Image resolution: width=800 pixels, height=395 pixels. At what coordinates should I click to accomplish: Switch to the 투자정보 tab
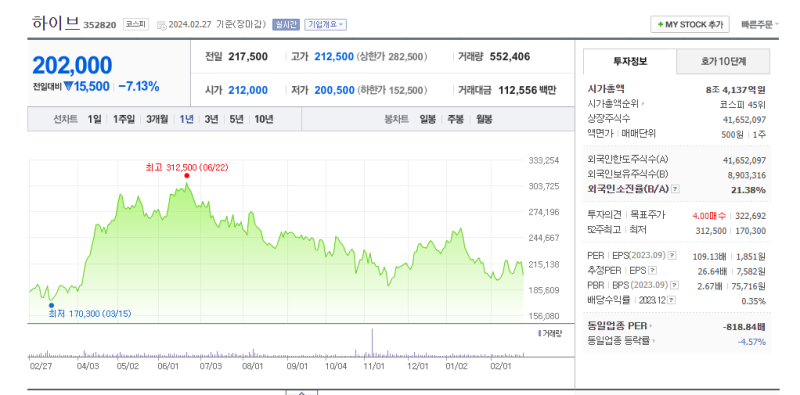click(x=630, y=61)
